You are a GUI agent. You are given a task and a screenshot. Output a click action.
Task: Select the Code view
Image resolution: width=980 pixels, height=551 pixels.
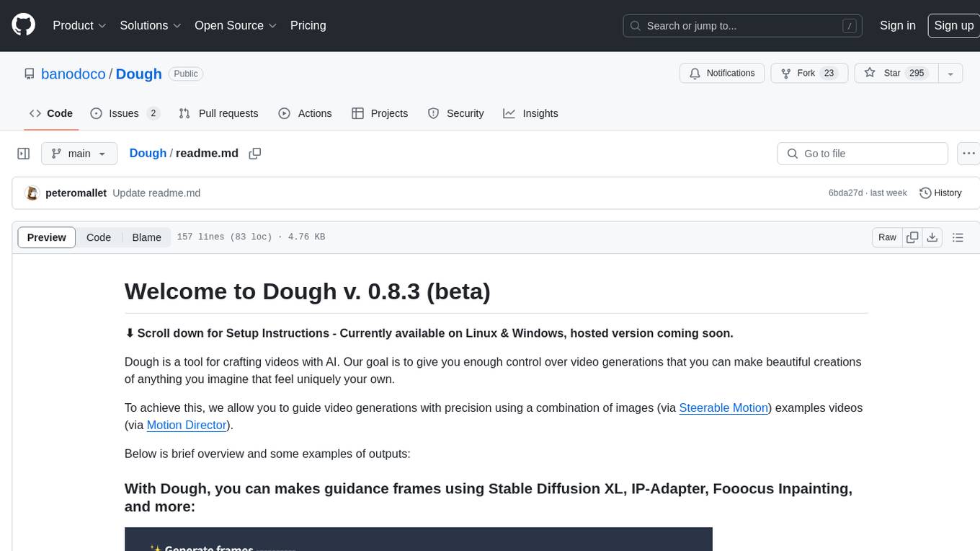[99, 237]
